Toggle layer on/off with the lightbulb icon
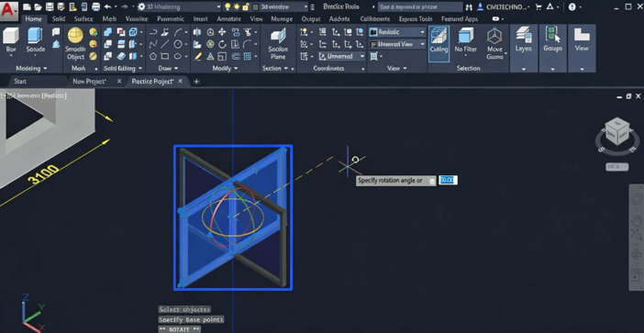The image size is (644, 333). [x=228, y=7]
